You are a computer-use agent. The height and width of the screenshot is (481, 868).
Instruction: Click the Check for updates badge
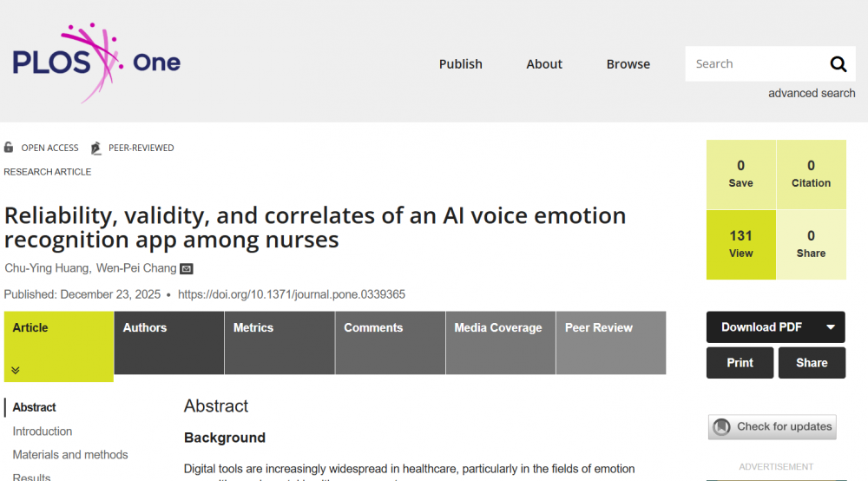(x=773, y=426)
